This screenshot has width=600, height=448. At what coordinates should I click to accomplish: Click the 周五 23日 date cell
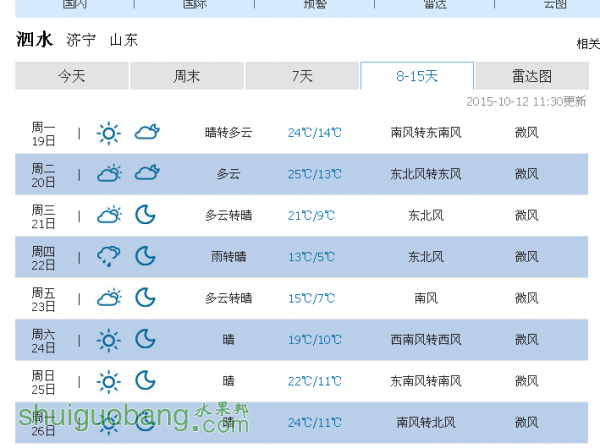[43, 300]
